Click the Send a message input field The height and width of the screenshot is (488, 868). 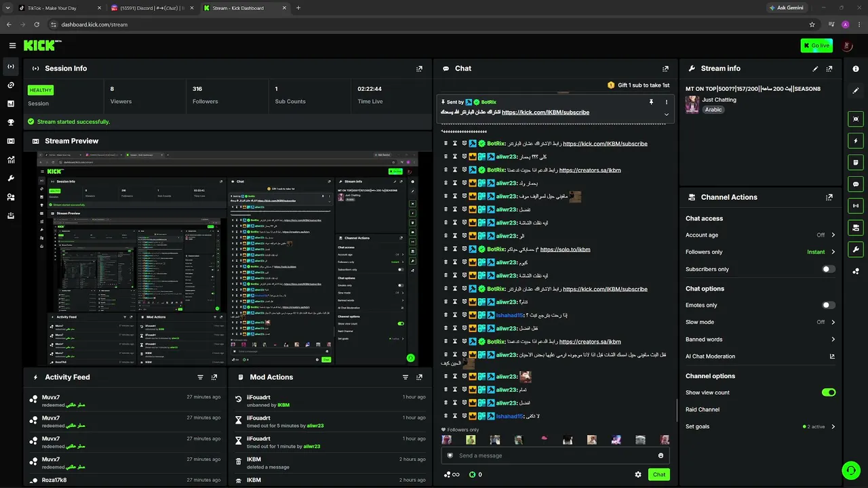(x=555, y=455)
